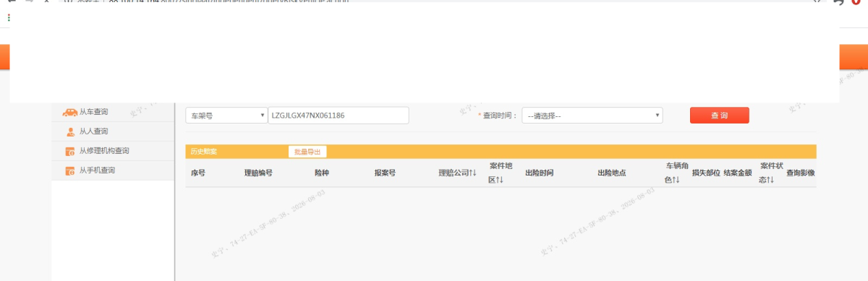
Task: Click the 历史赔案 section title
Action: point(203,152)
